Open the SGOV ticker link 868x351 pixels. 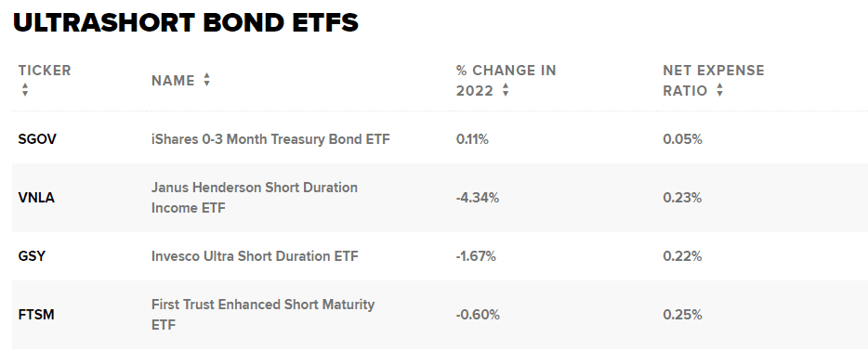click(x=37, y=139)
